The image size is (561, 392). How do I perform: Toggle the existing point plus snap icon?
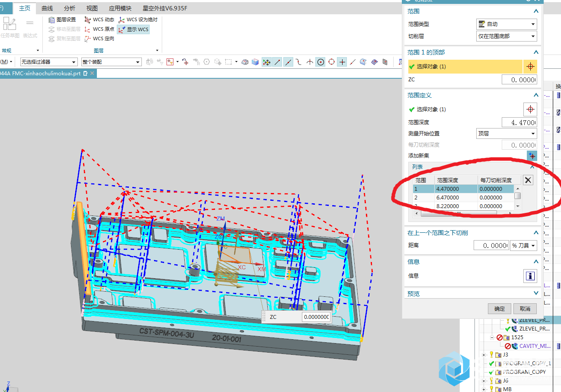click(x=342, y=62)
